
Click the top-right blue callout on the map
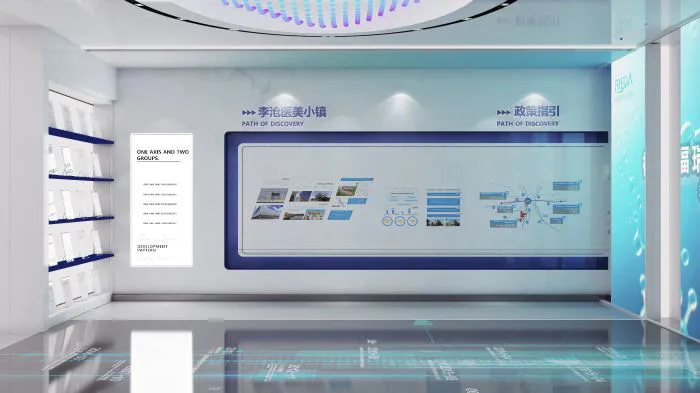pyautogui.click(x=567, y=185)
